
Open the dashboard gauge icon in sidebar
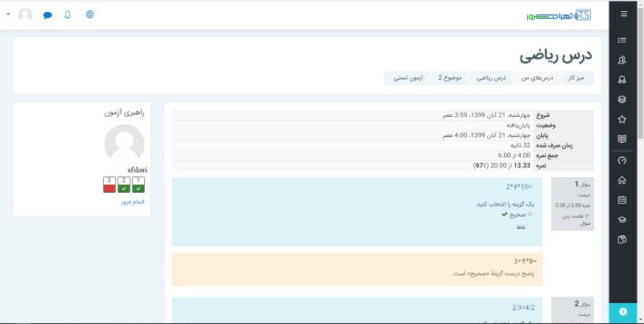pyautogui.click(x=621, y=160)
